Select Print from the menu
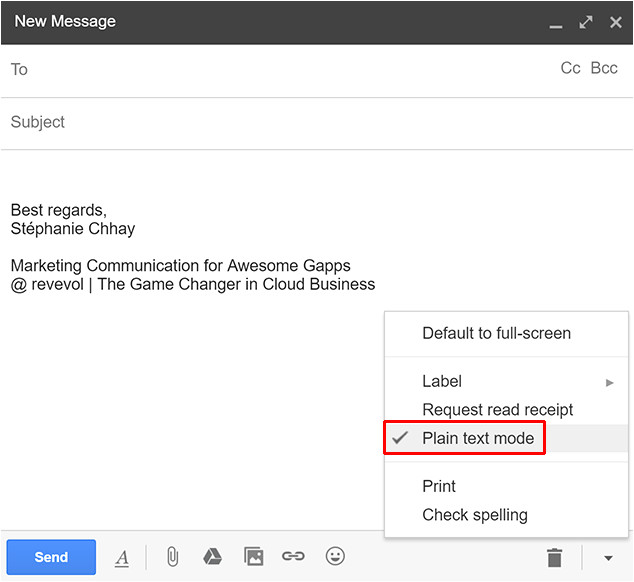The width and height of the screenshot is (634, 582). pyautogui.click(x=506, y=486)
